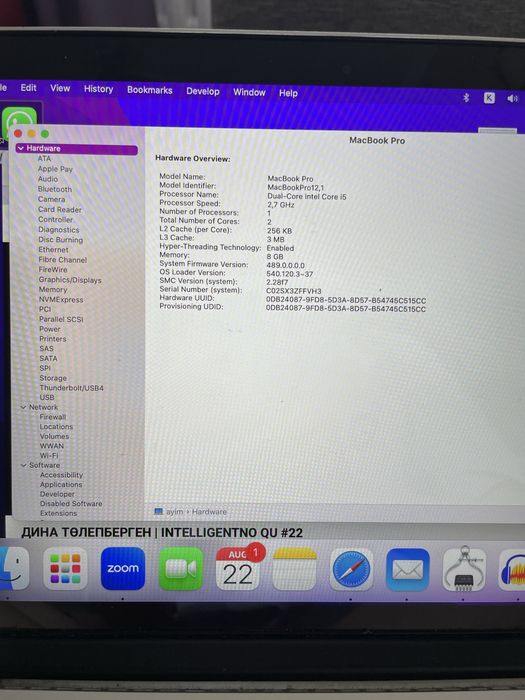Open the Edit menu

point(28,88)
